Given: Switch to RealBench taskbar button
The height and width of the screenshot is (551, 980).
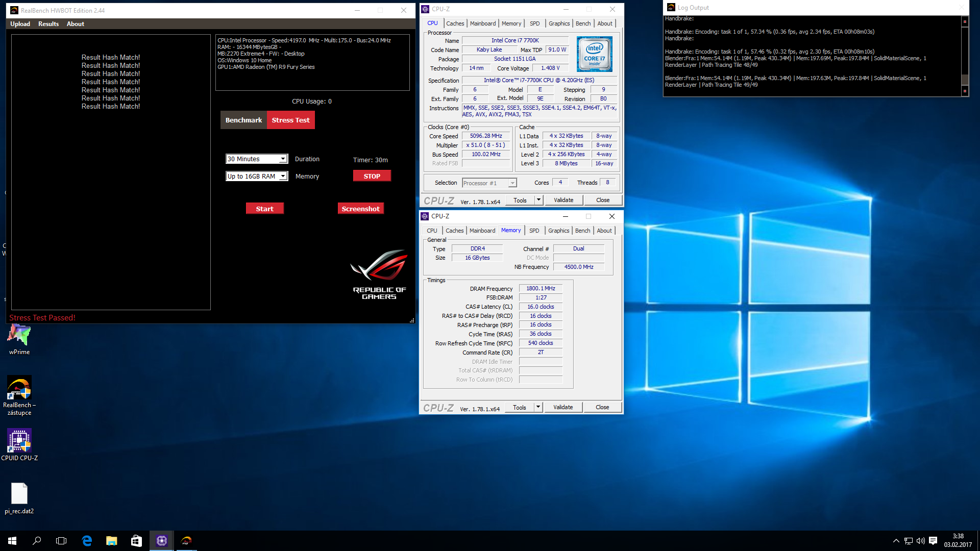Looking at the screenshot, I should click(186, 541).
